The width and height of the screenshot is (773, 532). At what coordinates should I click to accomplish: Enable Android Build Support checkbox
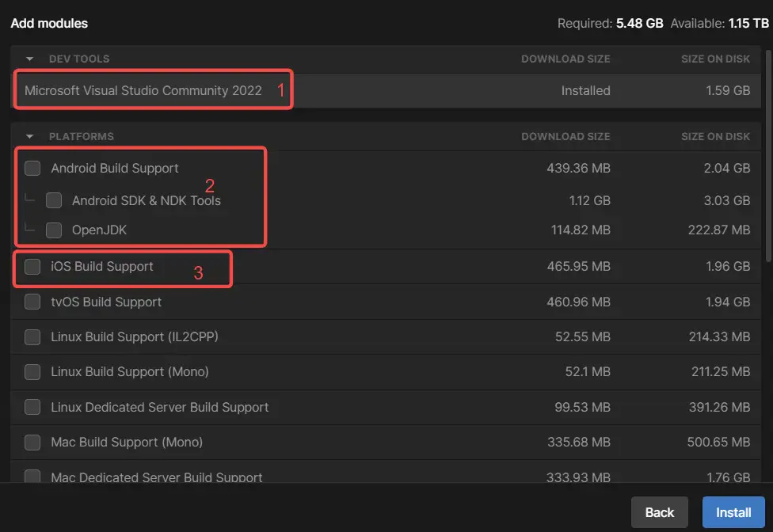click(x=32, y=168)
